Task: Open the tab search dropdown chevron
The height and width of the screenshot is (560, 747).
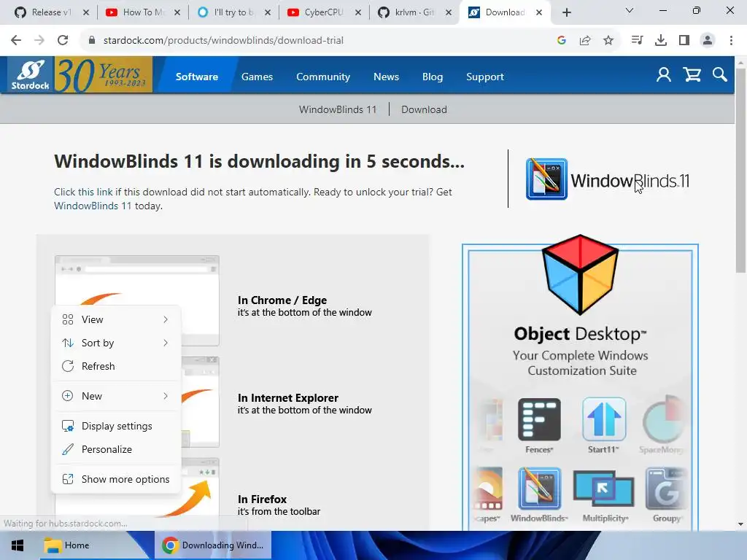Action: tap(630, 10)
